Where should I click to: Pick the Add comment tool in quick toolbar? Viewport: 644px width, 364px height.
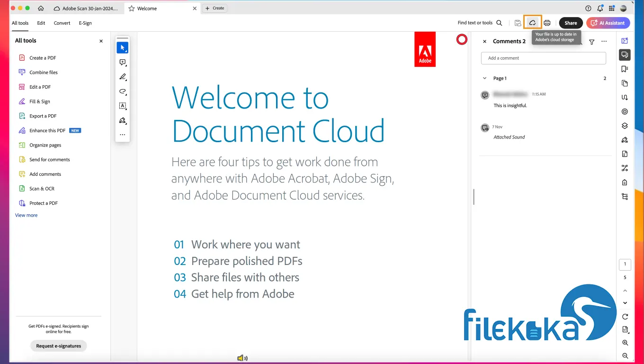pyautogui.click(x=122, y=62)
